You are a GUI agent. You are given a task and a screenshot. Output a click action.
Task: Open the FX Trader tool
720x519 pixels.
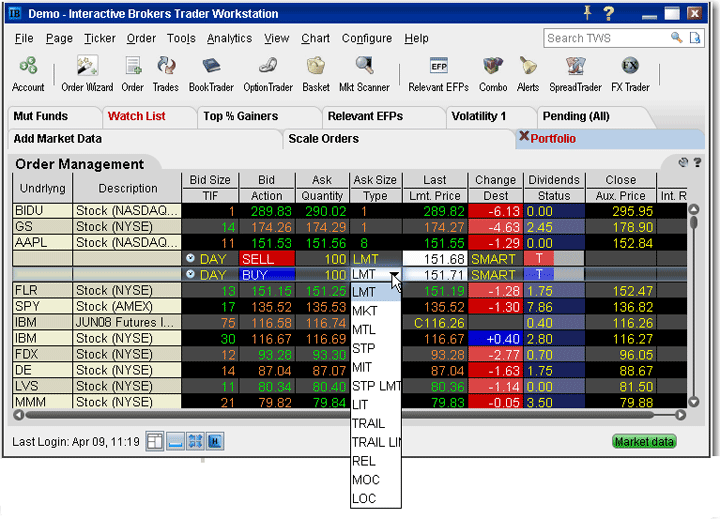coord(630,74)
